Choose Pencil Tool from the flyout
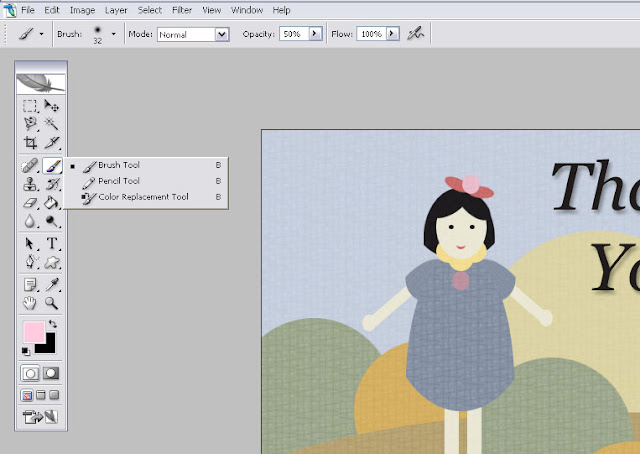The width and height of the screenshot is (640, 454). [146, 181]
